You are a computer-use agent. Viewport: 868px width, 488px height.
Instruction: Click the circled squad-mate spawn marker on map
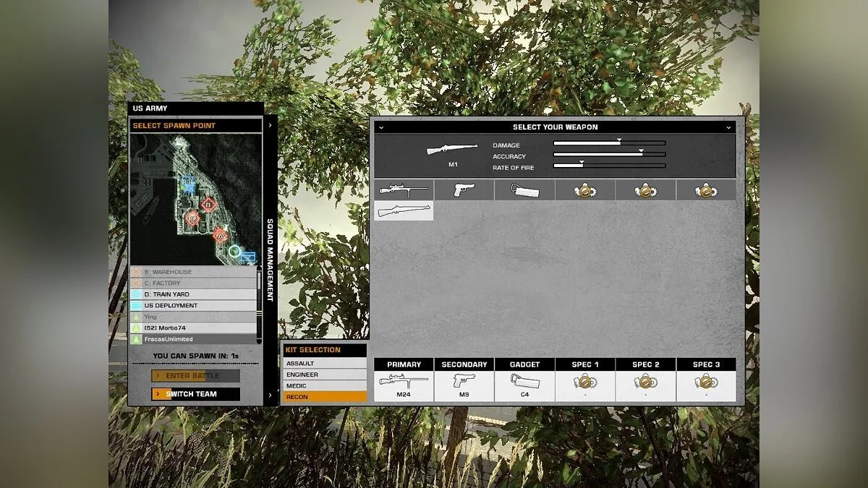click(234, 252)
